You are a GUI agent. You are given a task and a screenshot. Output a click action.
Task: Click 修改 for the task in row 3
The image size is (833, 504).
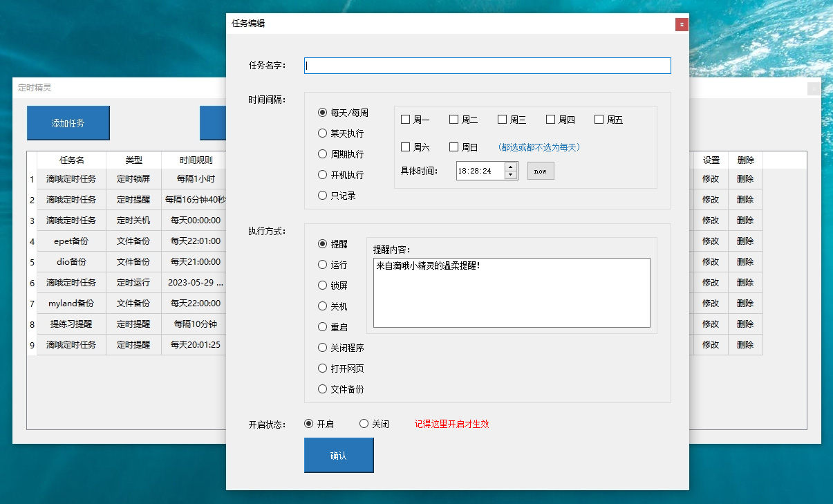click(x=711, y=221)
